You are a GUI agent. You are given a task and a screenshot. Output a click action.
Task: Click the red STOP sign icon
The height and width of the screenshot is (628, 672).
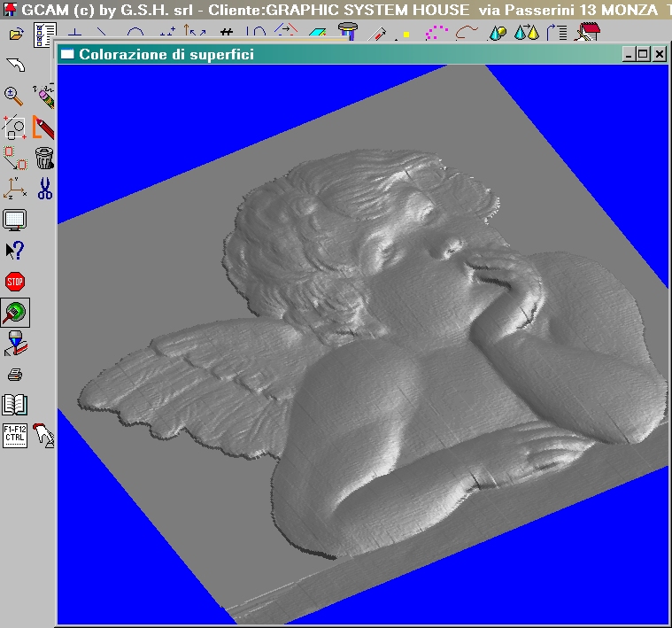pos(15,282)
